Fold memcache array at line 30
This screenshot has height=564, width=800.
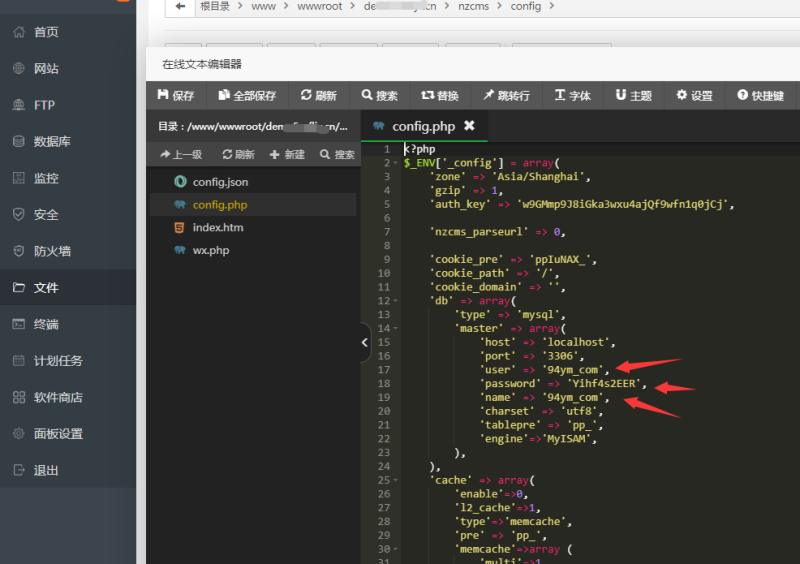coord(395,549)
